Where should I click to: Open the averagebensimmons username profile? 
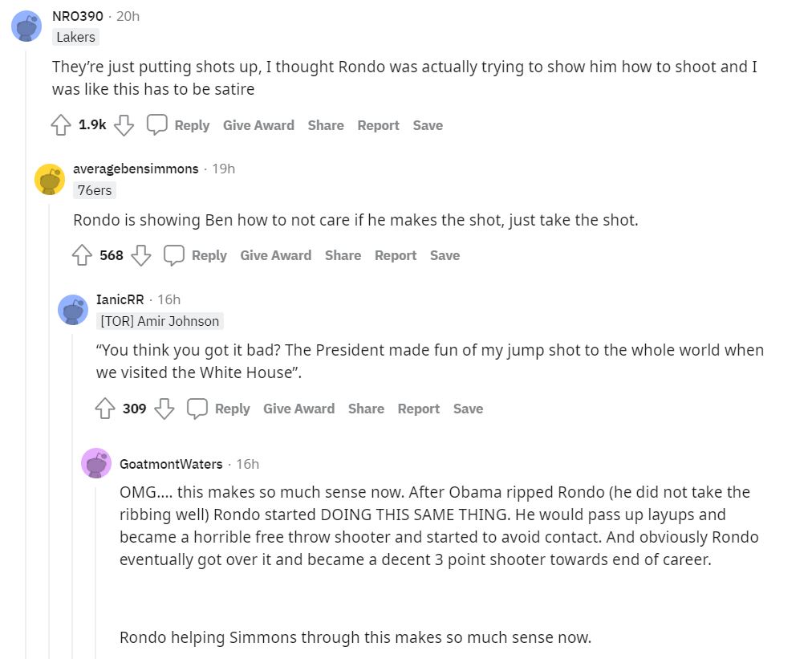click(136, 169)
